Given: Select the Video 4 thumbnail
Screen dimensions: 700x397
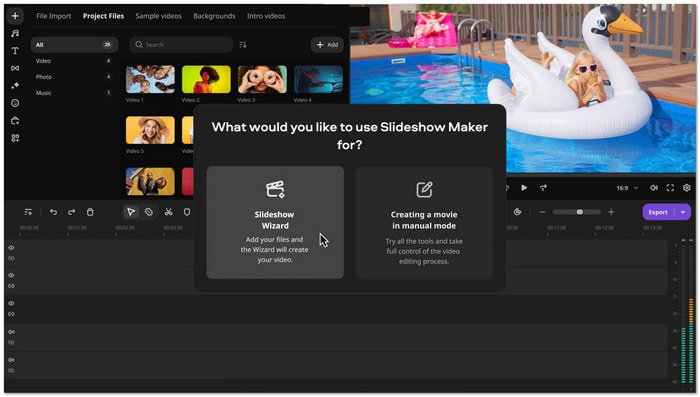Looking at the screenshot, I should (318, 79).
